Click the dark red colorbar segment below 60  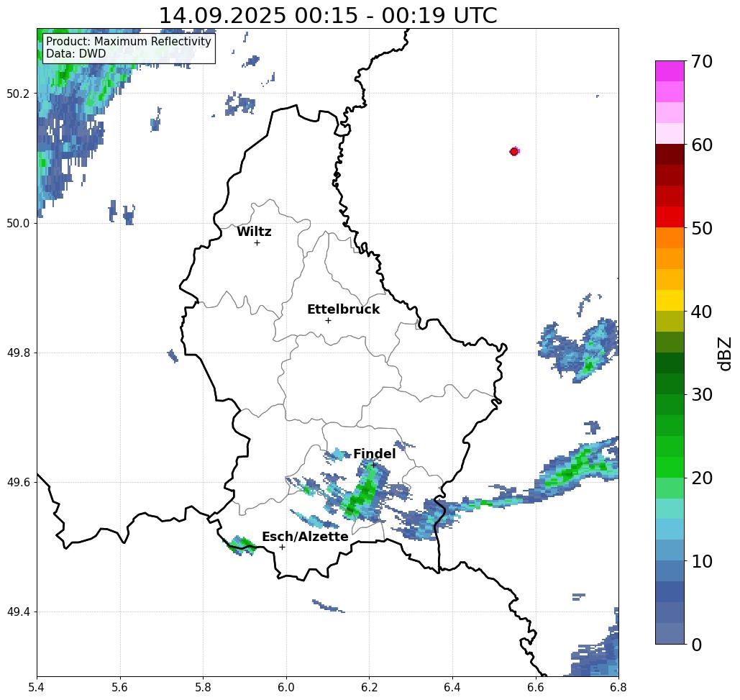670,155
